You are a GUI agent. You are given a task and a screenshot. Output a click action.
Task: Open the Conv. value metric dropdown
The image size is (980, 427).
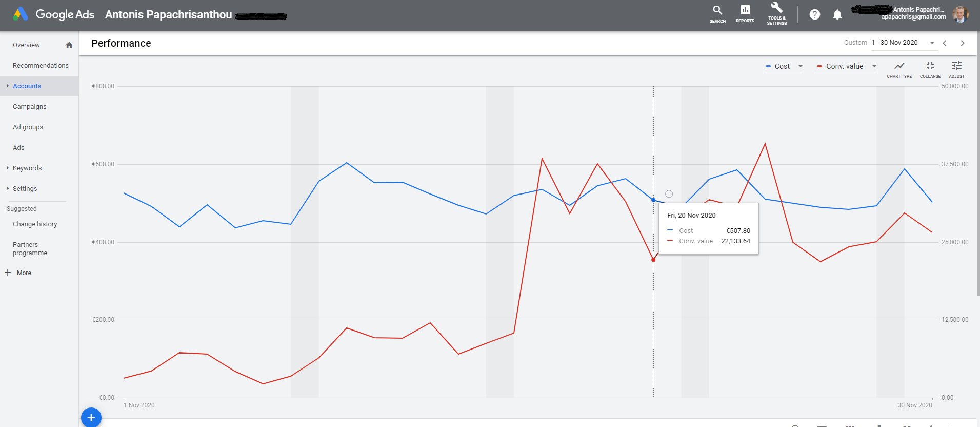(x=846, y=66)
